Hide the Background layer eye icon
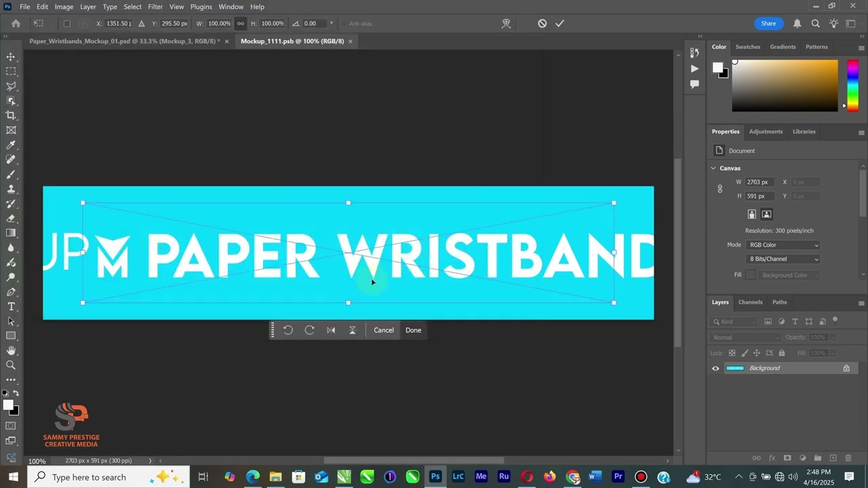 coord(715,368)
